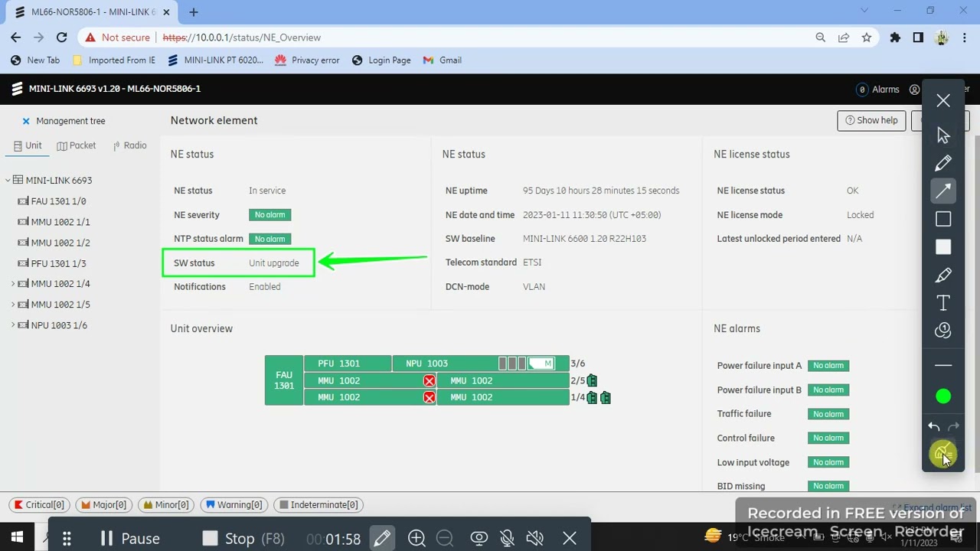Collapse the MINI-LINK 6693 tree node
Image resolution: width=980 pixels, height=551 pixels.
tap(8, 181)
